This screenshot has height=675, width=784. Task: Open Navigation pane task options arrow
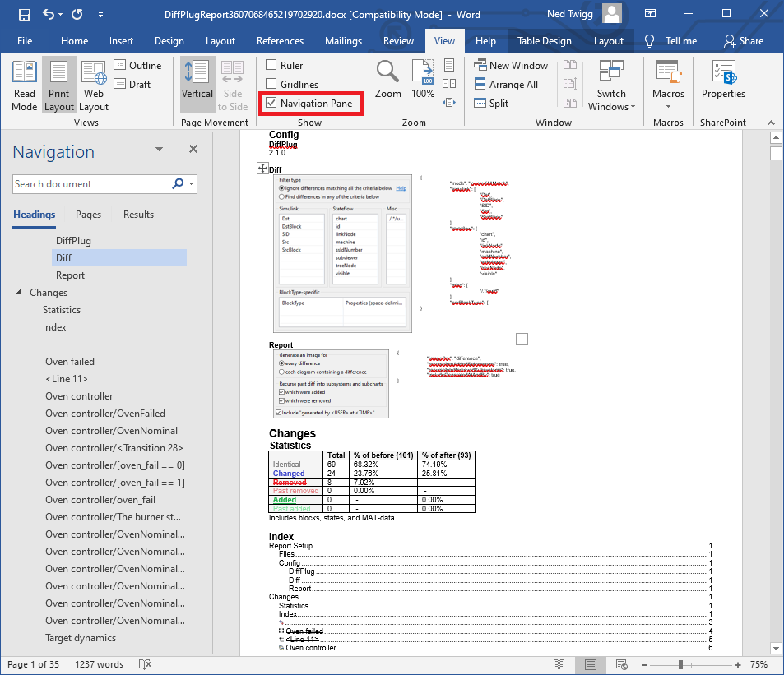(x=159, y=149)
